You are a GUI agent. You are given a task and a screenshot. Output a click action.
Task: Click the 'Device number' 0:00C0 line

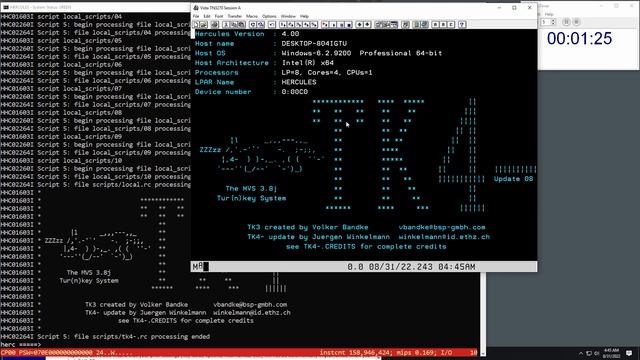(x=251, y=92)
